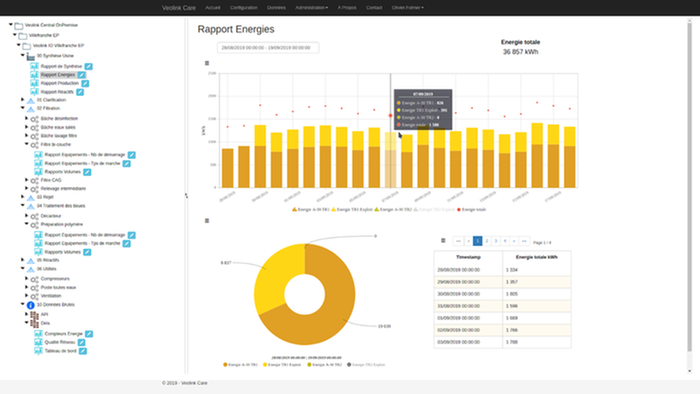Expand the Filtre CAG node
Screen dimensions: 700x394
(x=27, y=180)
